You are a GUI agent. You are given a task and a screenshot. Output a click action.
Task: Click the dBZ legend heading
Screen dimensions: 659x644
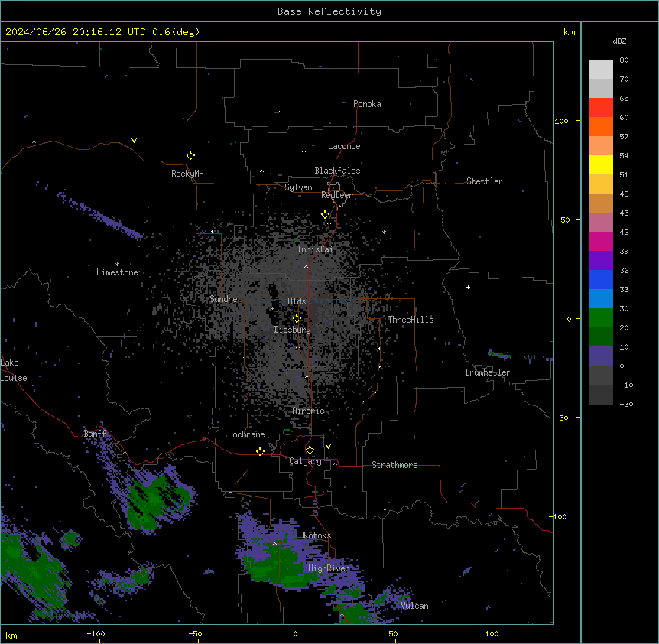click(619, 41)
